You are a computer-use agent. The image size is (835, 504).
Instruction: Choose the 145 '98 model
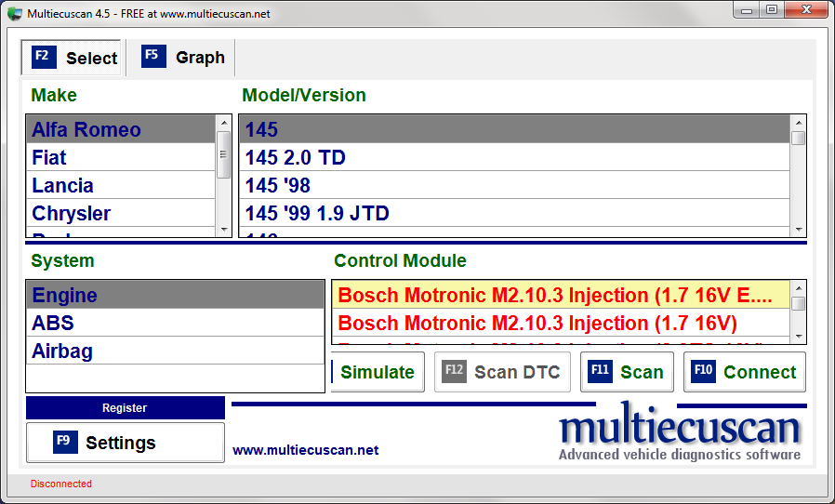pyautogui.click(x=514, y=185)
